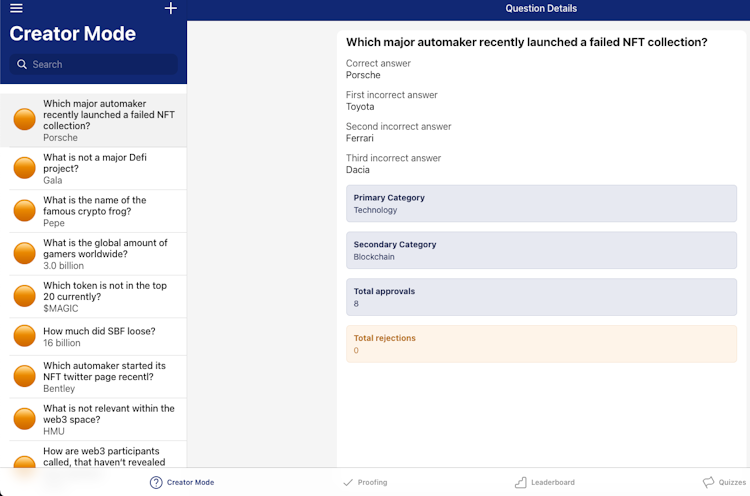The height and width of the screenshot is (496, 750).
Task: Click the search magnifier icon
Action: (22, 64)
